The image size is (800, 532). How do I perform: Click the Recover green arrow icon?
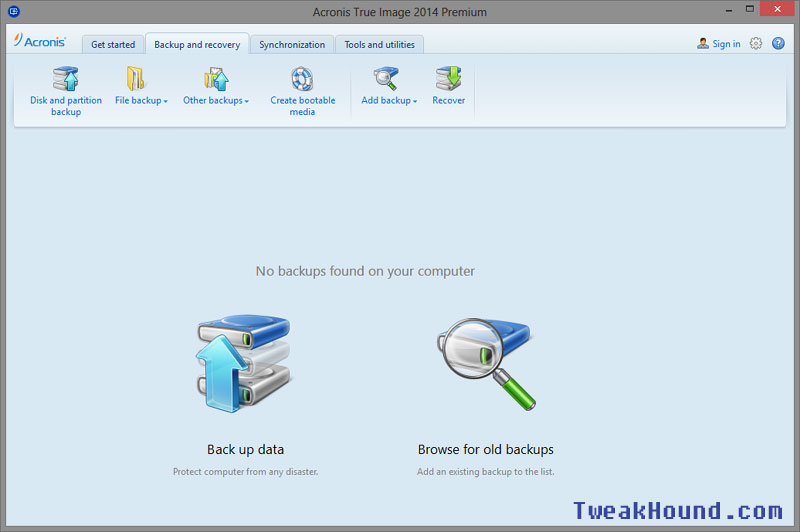(x=448, y=79)
